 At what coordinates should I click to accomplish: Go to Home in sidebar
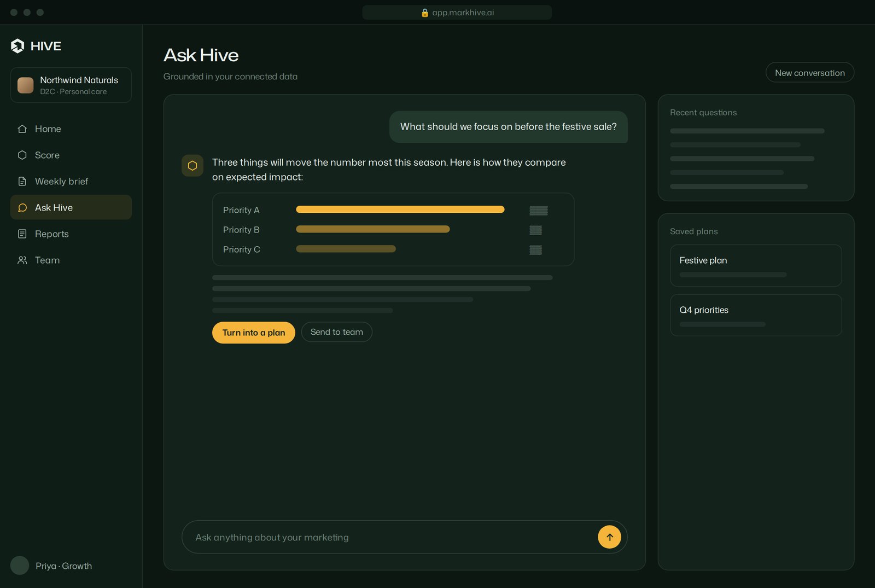[x=71, y=129]
